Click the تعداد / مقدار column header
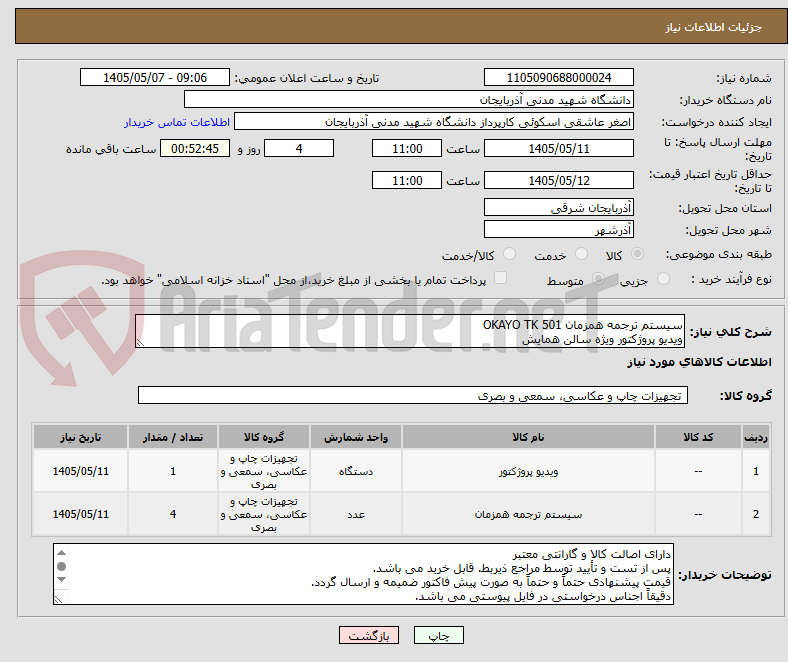 [x=173, y=437]
